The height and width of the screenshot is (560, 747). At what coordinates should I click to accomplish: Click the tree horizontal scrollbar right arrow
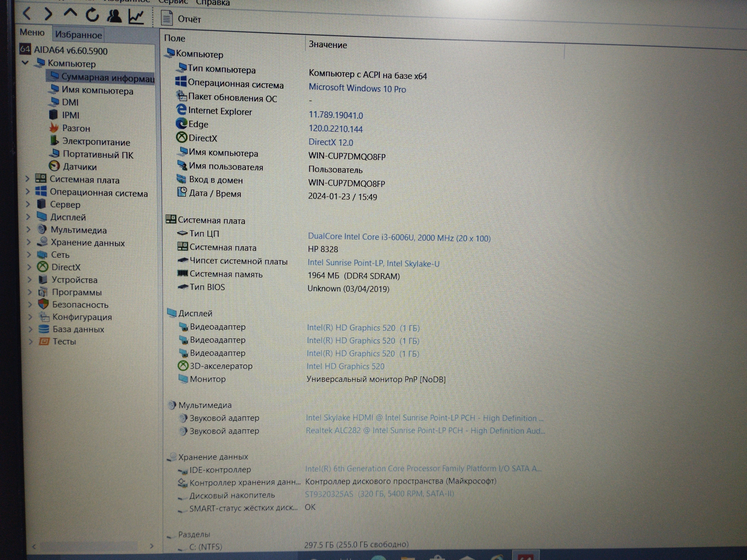click(x=151, y=546)
